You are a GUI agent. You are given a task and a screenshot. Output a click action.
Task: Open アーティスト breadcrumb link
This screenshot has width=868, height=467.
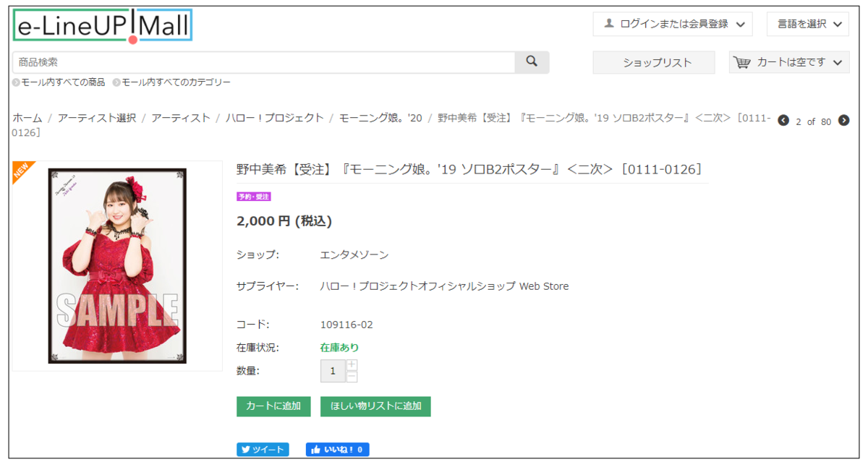[x=181, y=117]
